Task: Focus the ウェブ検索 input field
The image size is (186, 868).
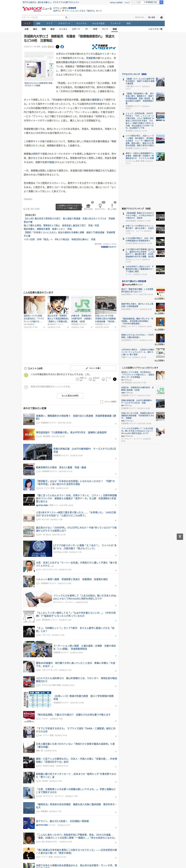Action: 137,2
